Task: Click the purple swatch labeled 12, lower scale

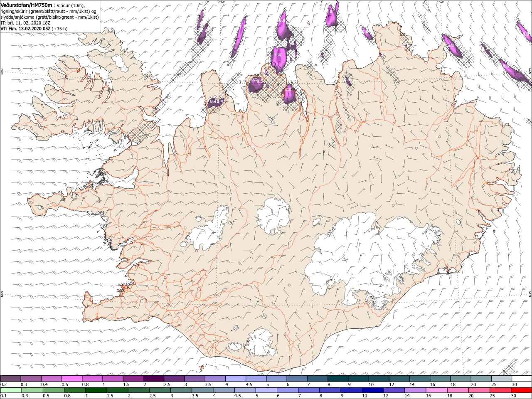Action: (x=394, y=390)
